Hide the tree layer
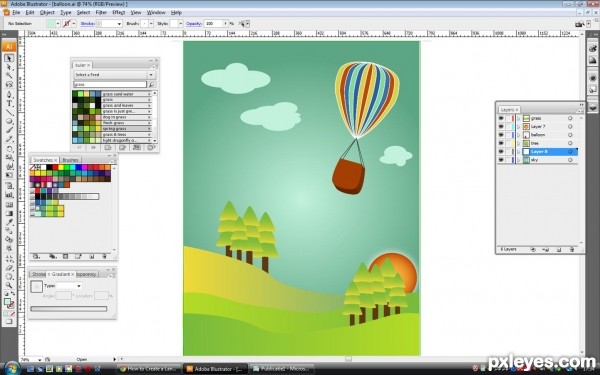This screenshot has height=375, width=600. [501, 143]
